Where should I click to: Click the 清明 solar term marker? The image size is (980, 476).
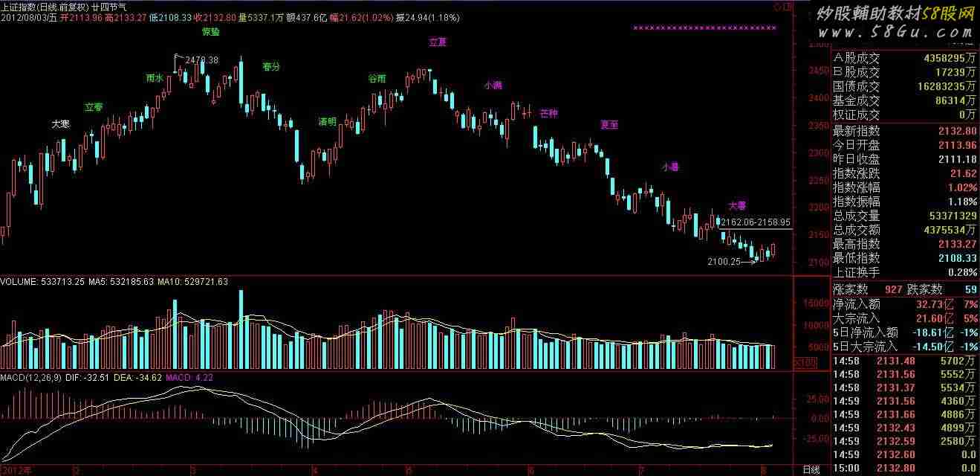point(328,121)
